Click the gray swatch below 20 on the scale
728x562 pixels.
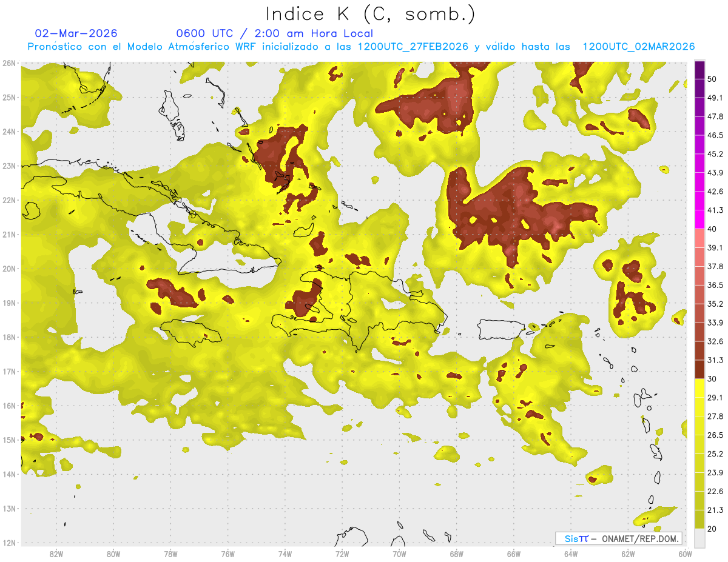click(x=699, y=537)
